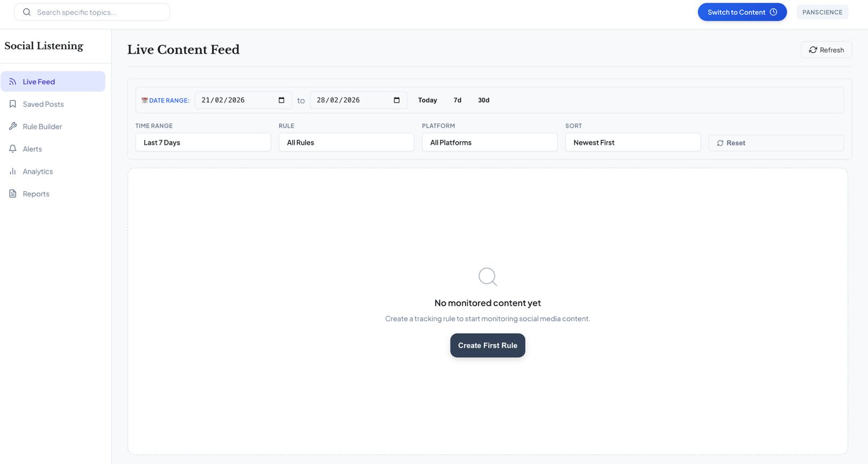The height and width of the screenshot is (464, 868).
Task: Select the 30d quick range
Action: [483, 100]
